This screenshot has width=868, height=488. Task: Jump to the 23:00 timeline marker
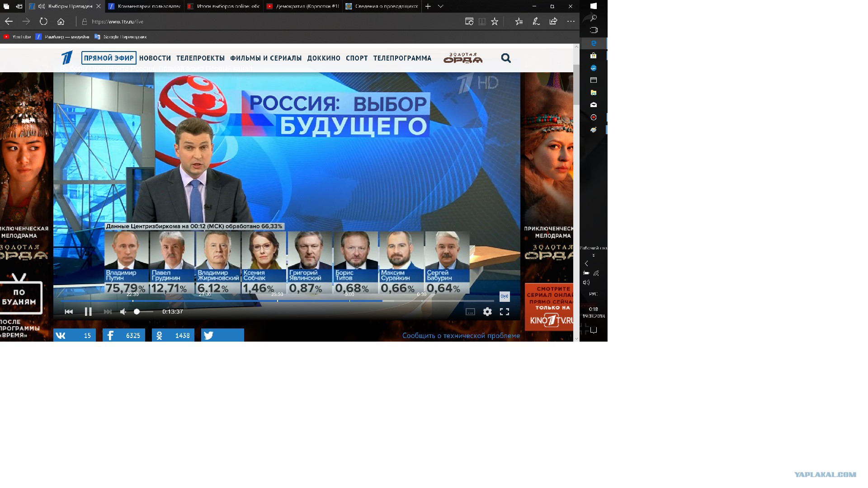[205, 295]
